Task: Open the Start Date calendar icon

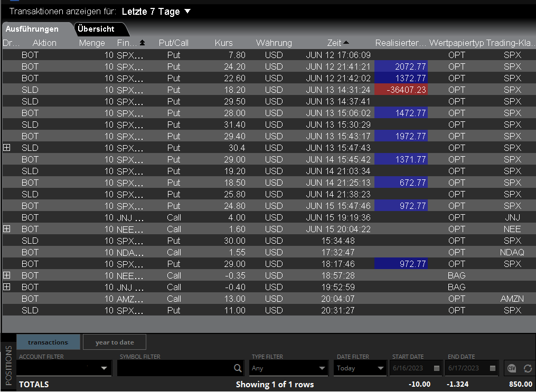Action: point(436,368)
